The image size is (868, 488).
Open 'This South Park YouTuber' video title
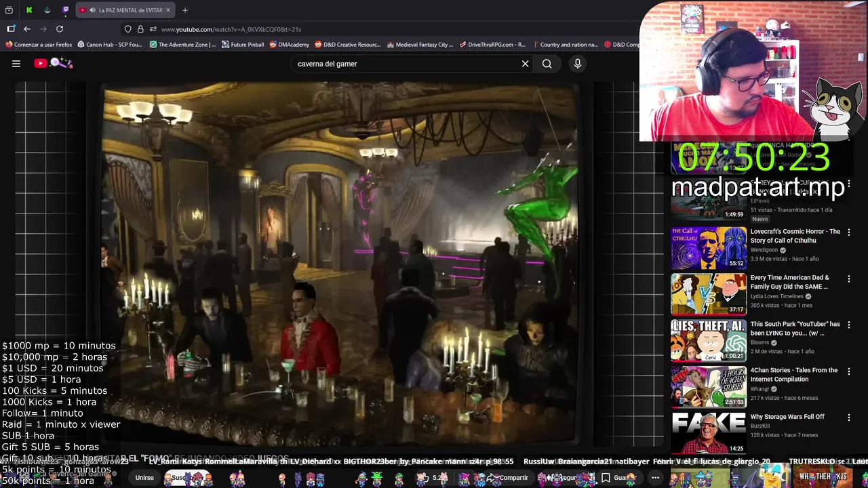pos(795,329)
